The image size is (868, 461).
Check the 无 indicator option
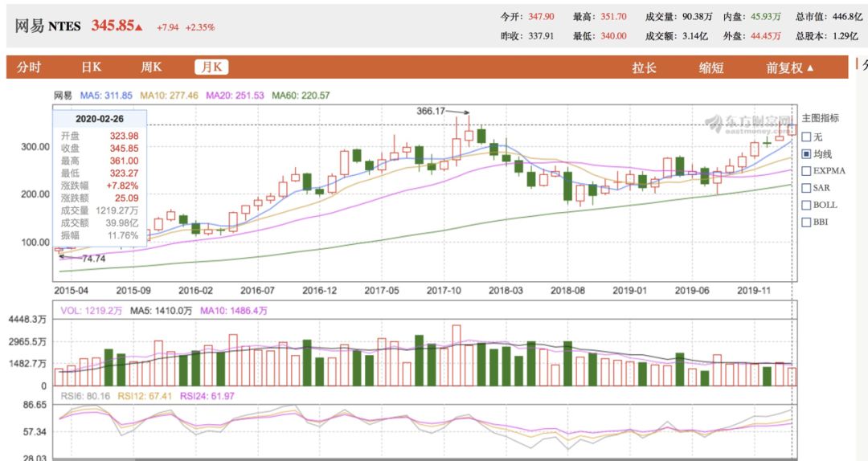(807, 137)
